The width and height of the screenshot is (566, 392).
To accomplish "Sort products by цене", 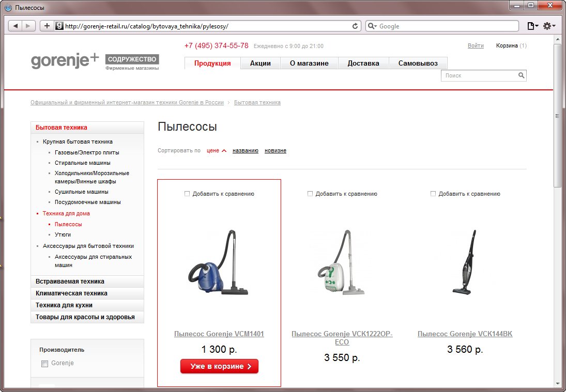I will tap(212, 150).
